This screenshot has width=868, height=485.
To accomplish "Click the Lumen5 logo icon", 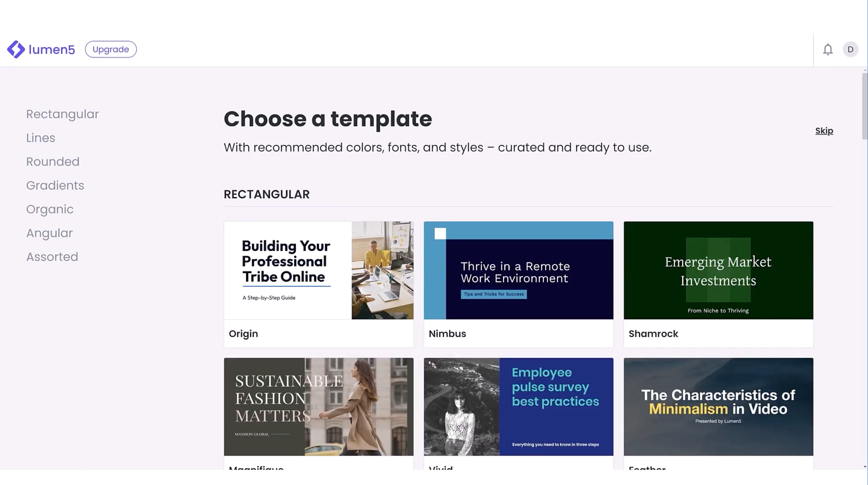I will click(16, 50).
